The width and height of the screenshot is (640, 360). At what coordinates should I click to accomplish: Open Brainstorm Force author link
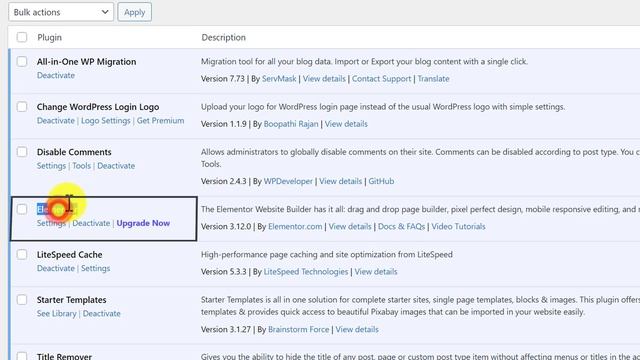[299, 329]
